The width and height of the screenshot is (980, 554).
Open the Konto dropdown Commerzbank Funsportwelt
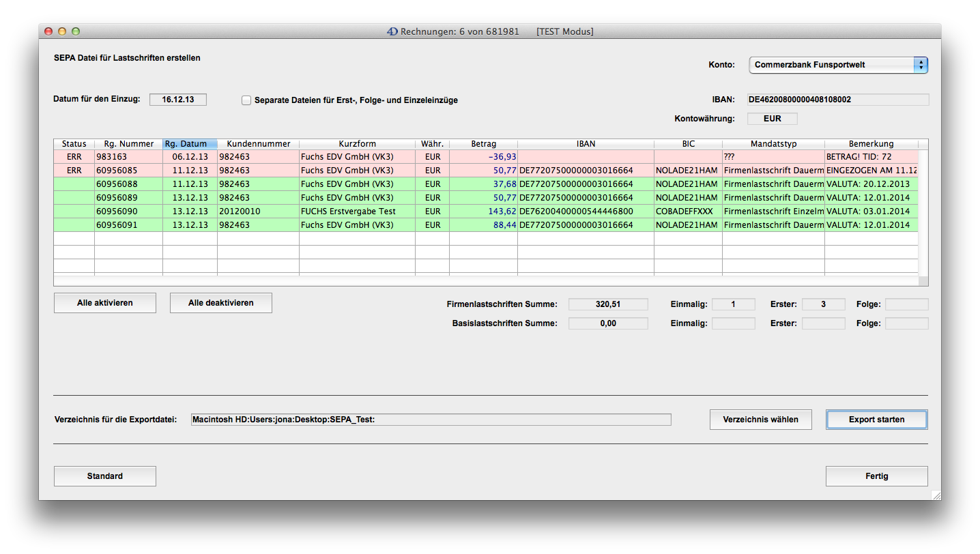[x=838, y=65]
